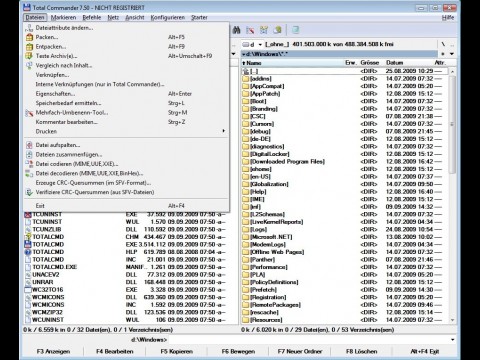This screenshot has height=360, width=480.
Task: Click the Entpacken archive icon
Action: (29, 47)
